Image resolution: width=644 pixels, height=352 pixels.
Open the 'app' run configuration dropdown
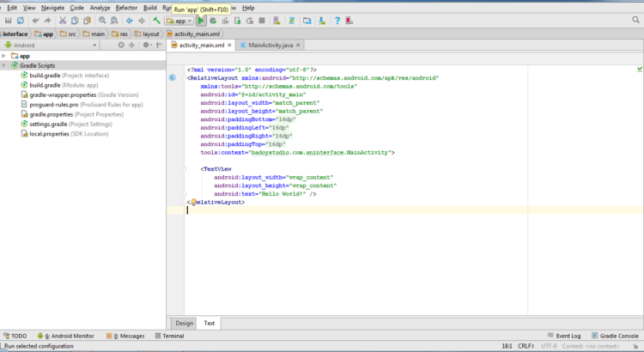(x=180, y=21)
